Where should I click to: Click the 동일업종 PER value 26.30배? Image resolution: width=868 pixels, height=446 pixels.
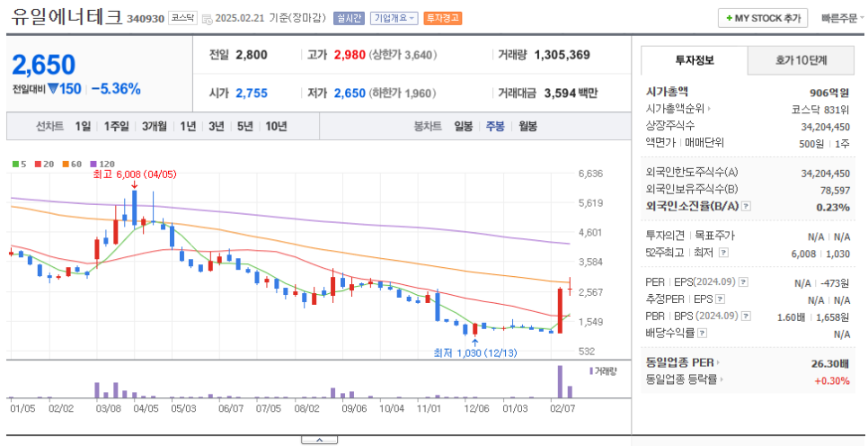(x=829, y=363)
